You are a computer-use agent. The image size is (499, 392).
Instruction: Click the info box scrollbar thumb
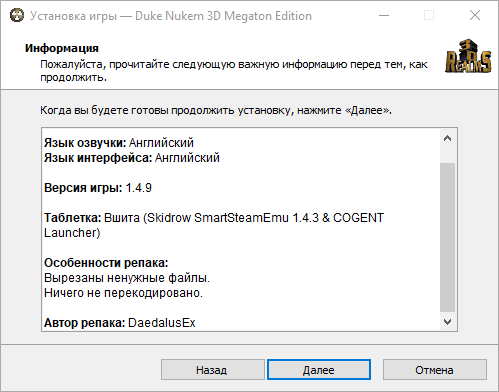pyautogui.click(x=447, y=237)
